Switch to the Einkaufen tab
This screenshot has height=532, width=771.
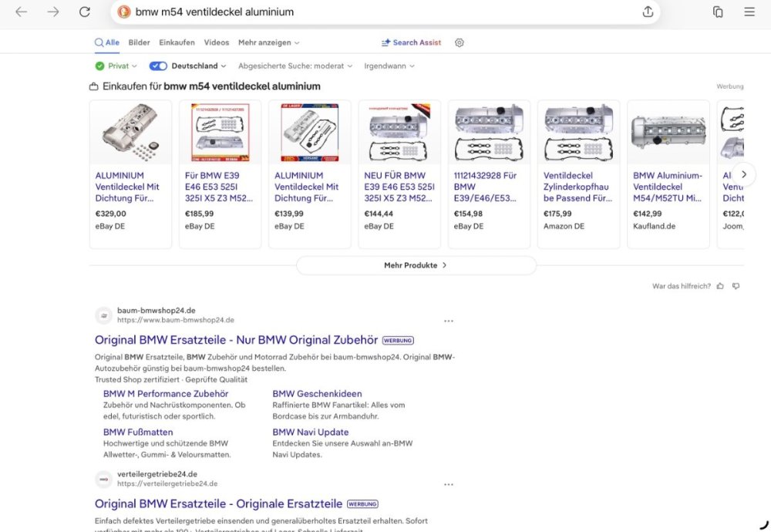177,42
